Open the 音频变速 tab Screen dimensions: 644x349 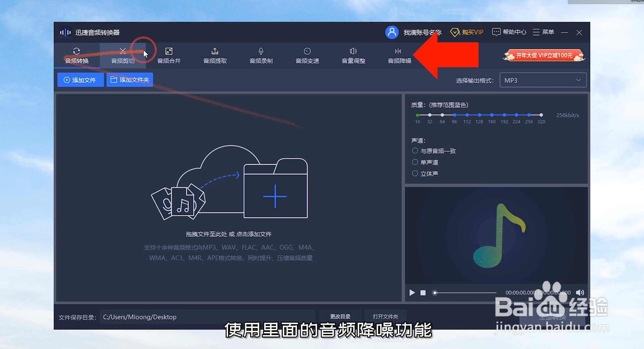(x=307, y=55)
